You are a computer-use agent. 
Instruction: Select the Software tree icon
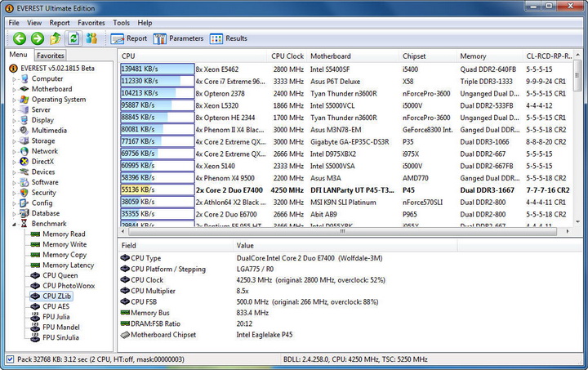(24, 182)
